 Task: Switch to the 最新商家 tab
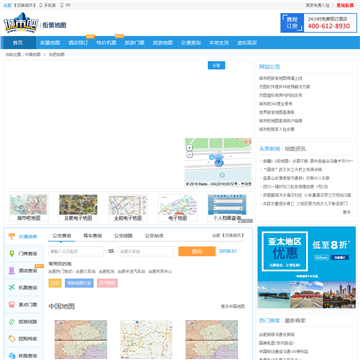click(295, 320)
